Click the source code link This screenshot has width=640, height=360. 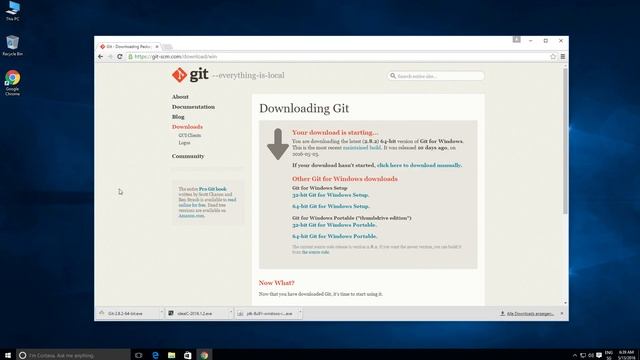click(316, 252)
